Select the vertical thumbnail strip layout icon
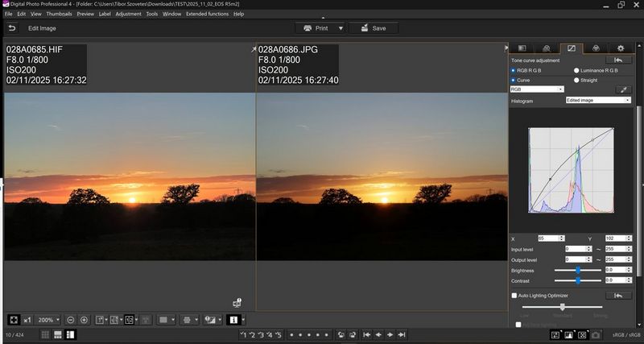The height and width of the screenshot is (344, 644). 70,335
